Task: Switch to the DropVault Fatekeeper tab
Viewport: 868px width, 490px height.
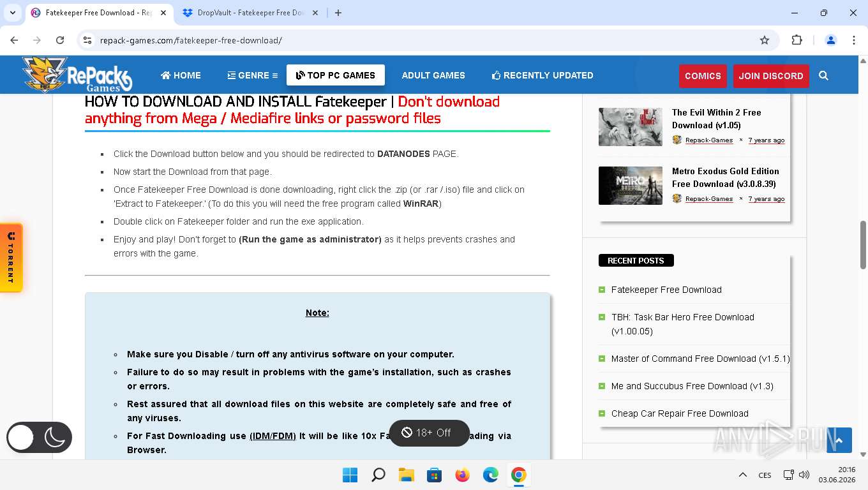Action: pos(250,13)
